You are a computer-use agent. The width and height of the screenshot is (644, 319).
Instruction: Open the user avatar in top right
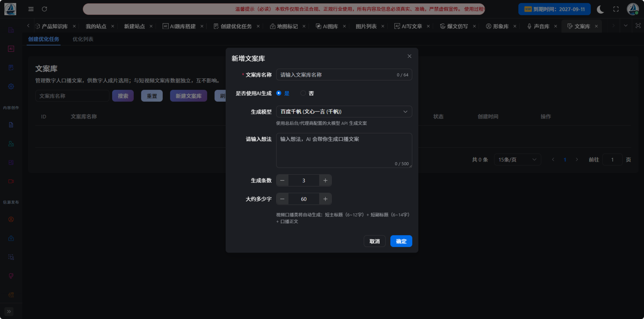point(633,9)
